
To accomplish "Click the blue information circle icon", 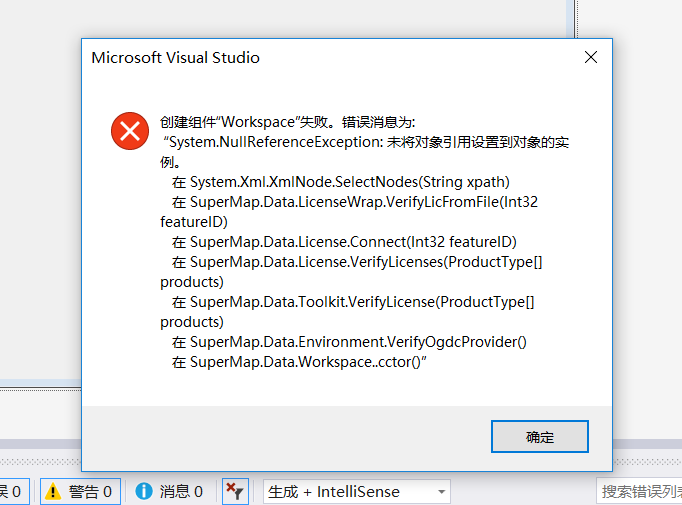I will pyautogui.click(x=144, y=492).
